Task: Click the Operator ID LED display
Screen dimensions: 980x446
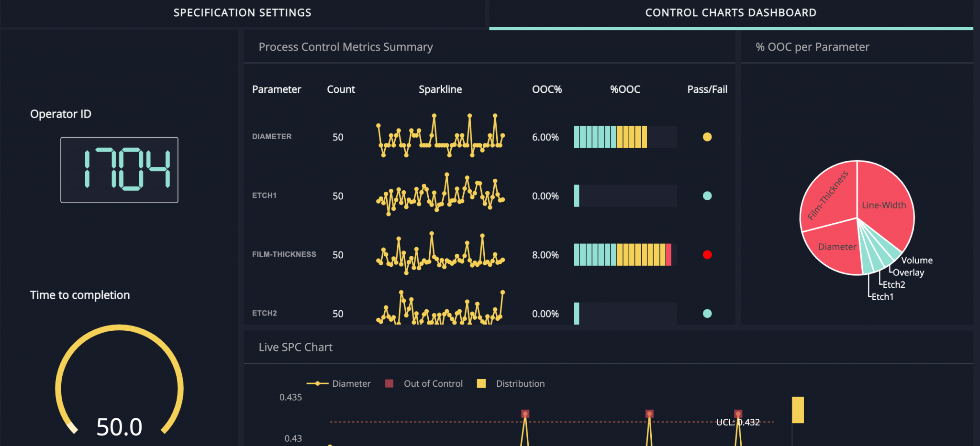Action: [119, 170]
